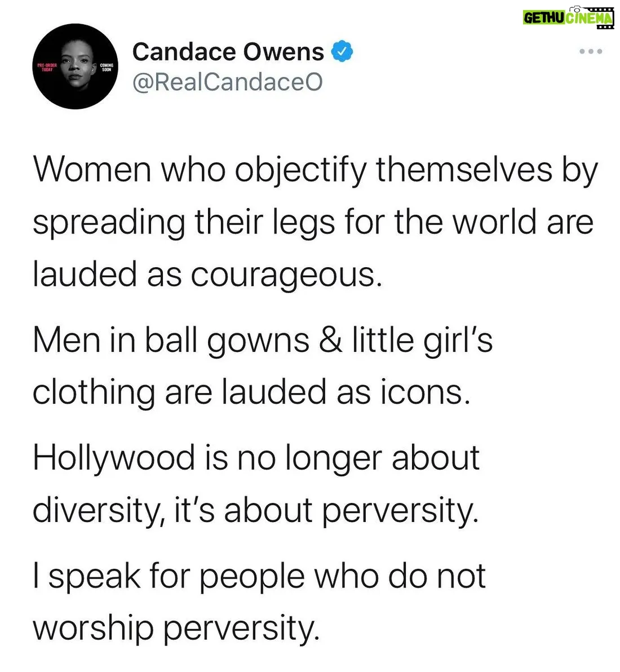Click the blue verified checkmark badge
This screenshot has height=672, width=620.
click(342, 52)
